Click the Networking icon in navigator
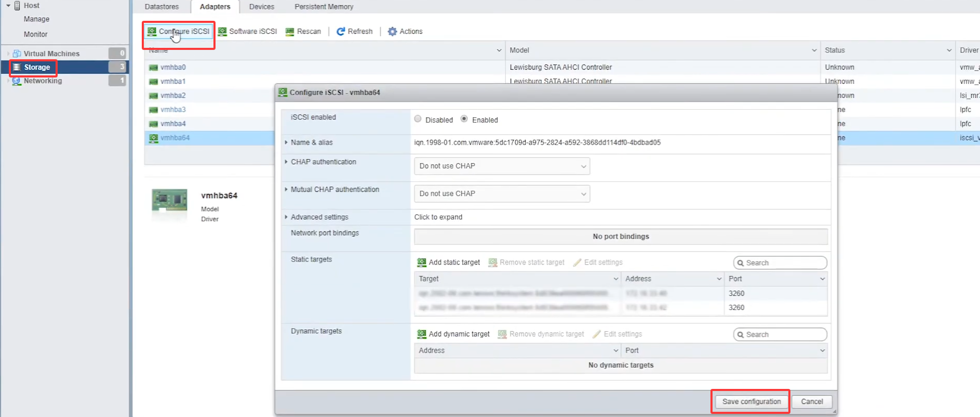980x417 pixels. point(17,81)
